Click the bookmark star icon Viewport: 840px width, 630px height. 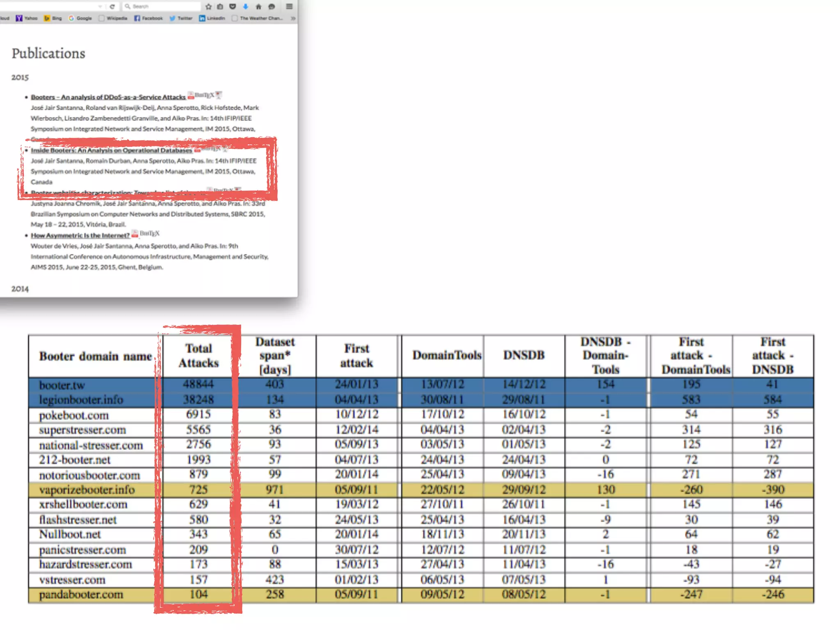click(x=208, y=6)
